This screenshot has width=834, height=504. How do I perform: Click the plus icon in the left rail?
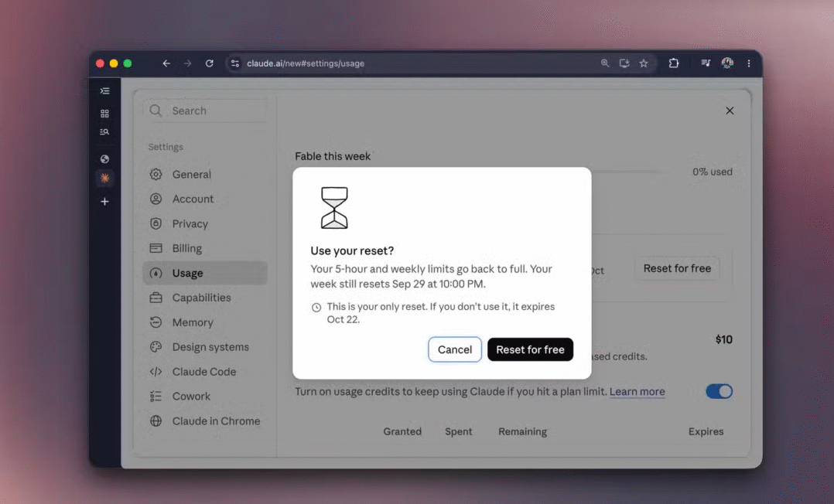coord(104,202)
